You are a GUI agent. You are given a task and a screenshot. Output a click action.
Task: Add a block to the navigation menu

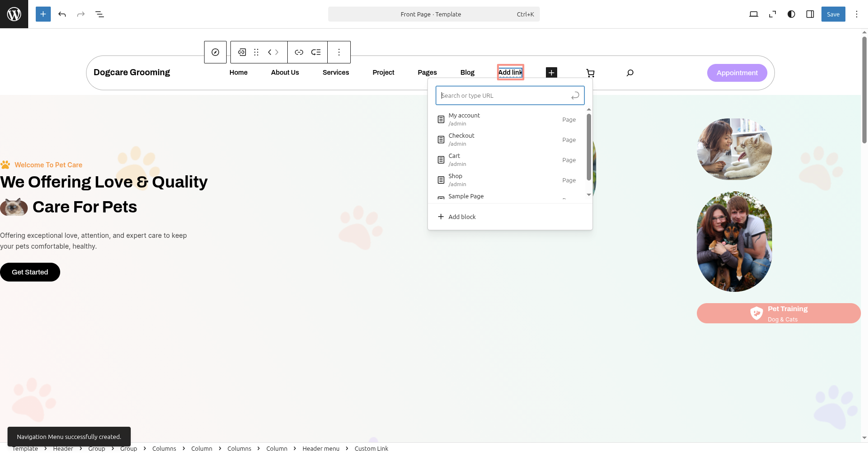552,72
